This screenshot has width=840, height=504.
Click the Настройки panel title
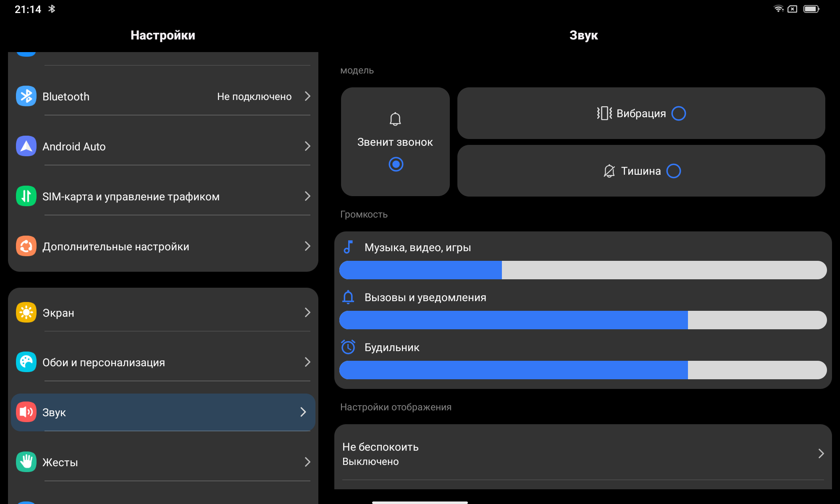[163, 35]
